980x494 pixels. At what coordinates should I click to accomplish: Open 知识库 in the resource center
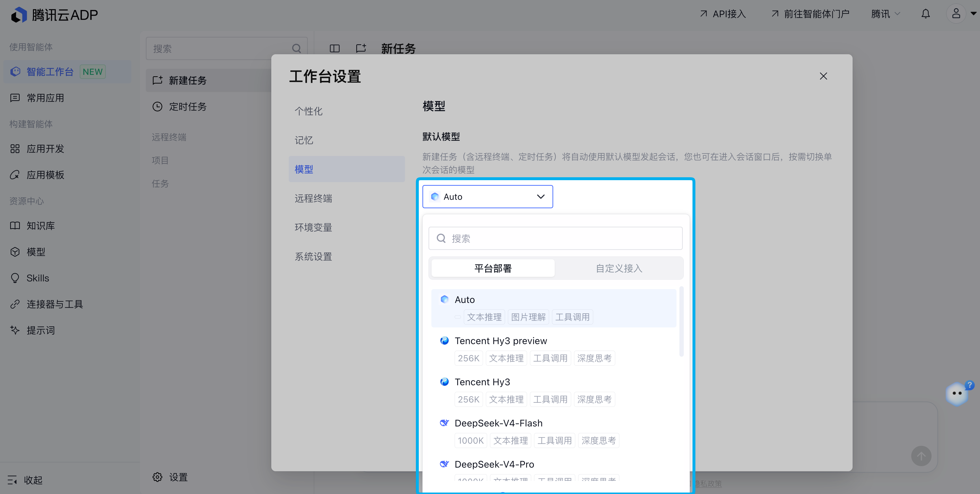67,225
